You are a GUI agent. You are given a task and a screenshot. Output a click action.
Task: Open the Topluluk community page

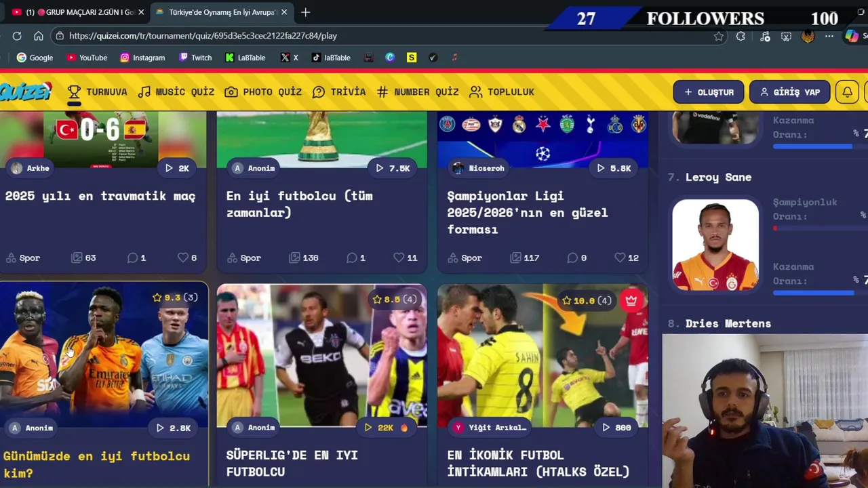point(502,92)
